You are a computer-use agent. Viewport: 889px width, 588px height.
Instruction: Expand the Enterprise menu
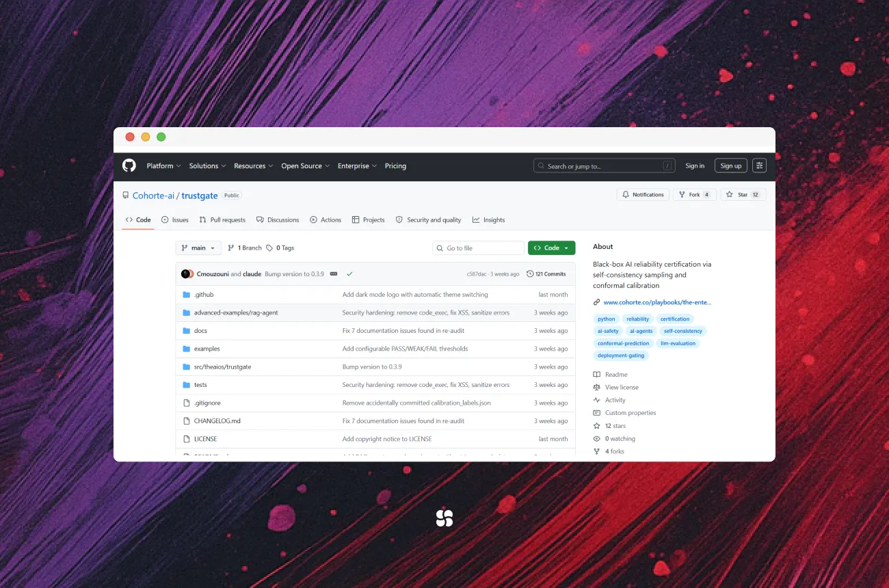(x=357, y=166)
